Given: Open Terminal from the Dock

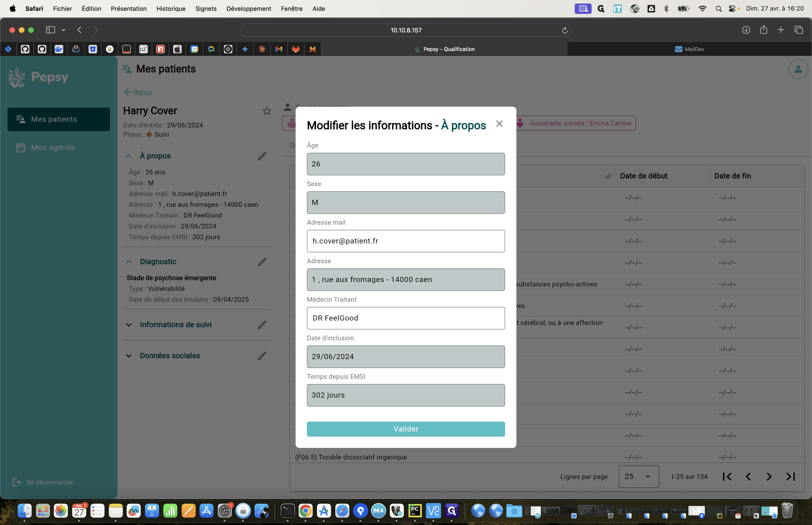Looking at the screenshot, I should pyautogui.click(x=287, y=511).
